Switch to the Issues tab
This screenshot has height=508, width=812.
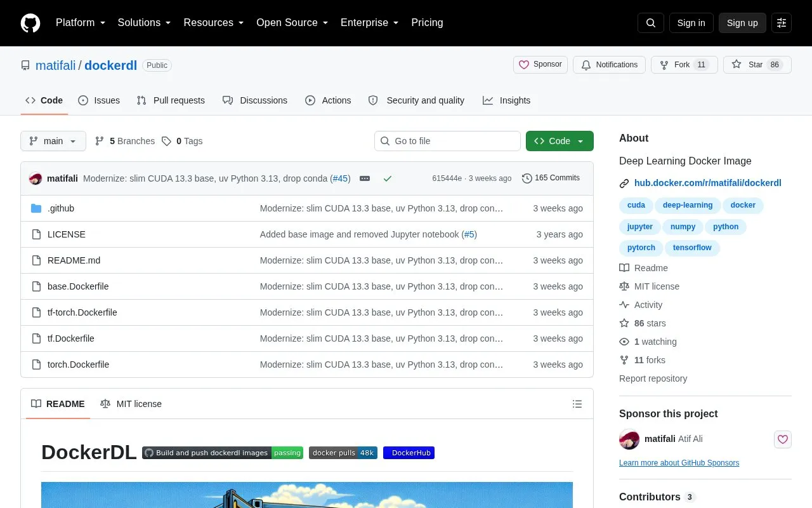coord(99,100)
